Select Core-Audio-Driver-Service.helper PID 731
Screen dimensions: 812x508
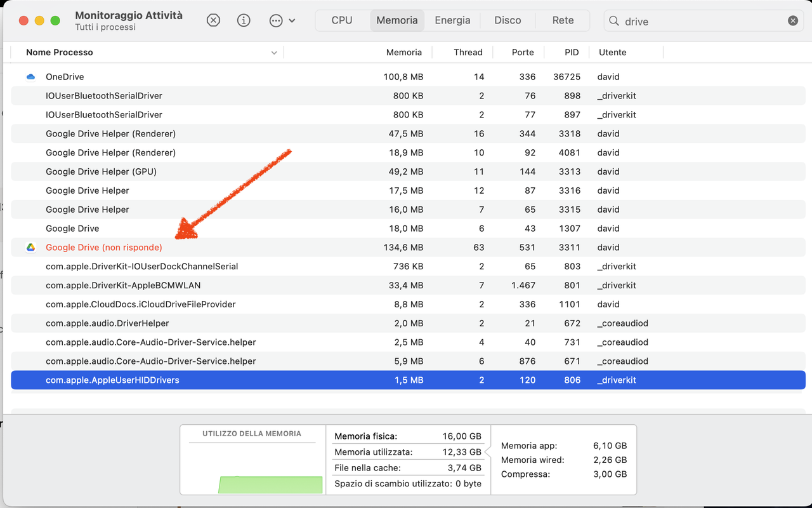pos(408,342)
